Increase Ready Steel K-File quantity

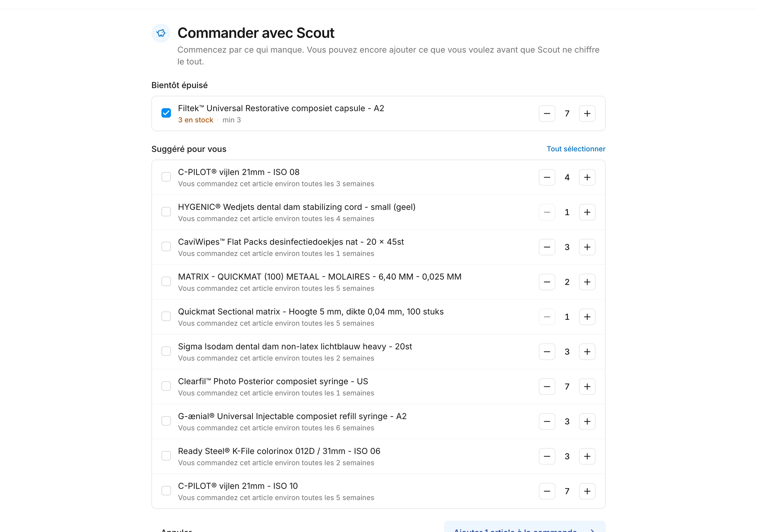click(587, 457)
